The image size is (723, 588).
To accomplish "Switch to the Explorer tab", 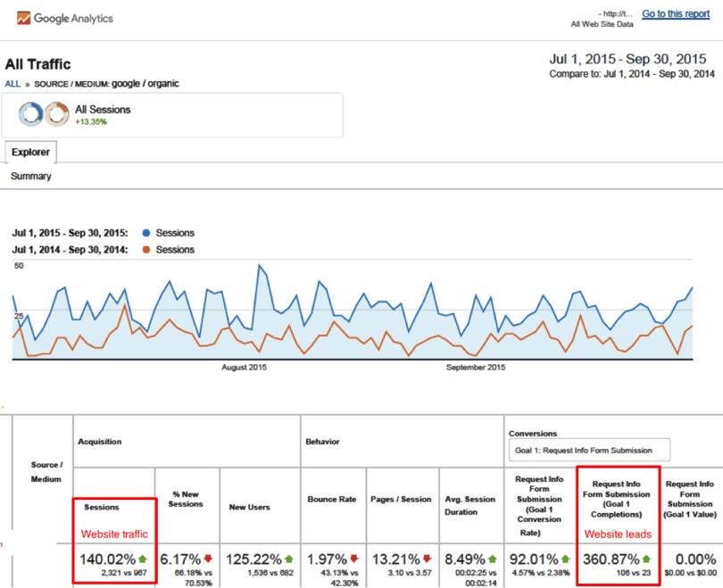I will click(30, 152).
